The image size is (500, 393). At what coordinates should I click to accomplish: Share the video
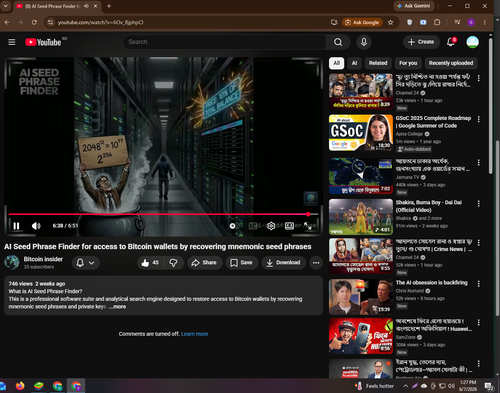pyautogui.click(x=204, y=263)
